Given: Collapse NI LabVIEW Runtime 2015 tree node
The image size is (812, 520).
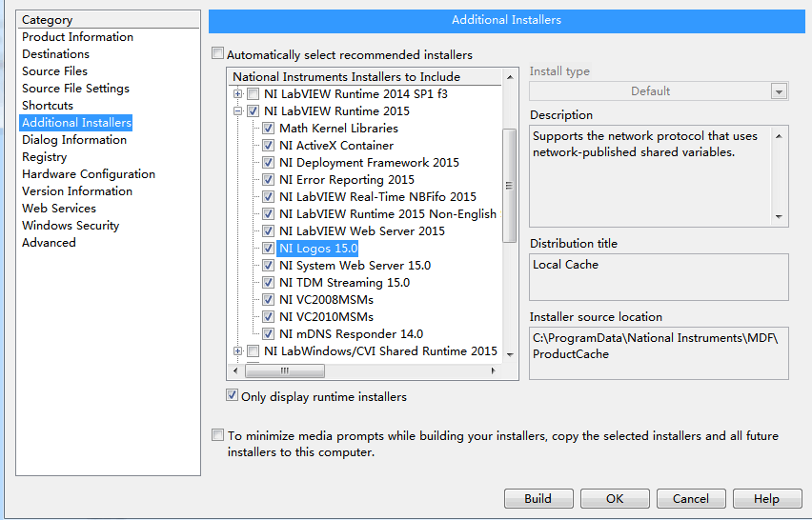Looking at the screenshot, I should click(237, 110).
